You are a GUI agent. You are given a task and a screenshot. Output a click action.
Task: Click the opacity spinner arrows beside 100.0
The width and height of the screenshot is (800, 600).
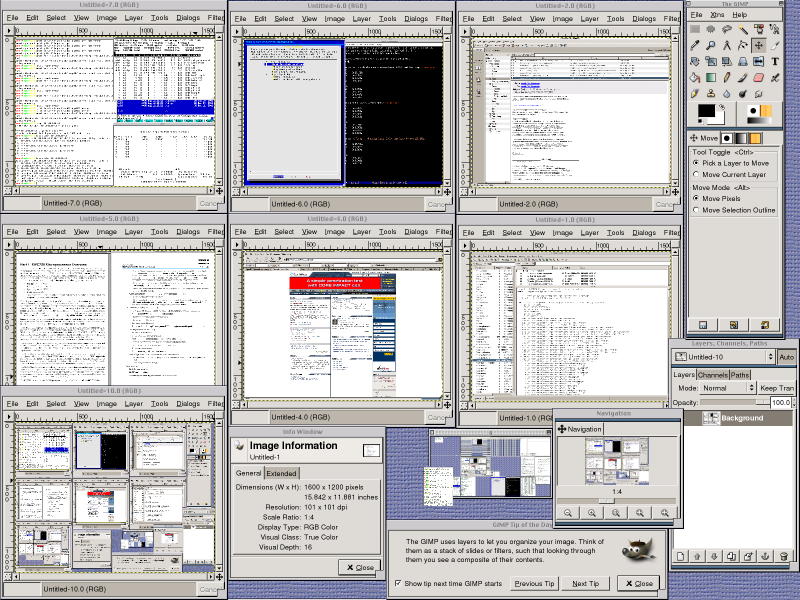pyautogui.click(x=795, y=402)
